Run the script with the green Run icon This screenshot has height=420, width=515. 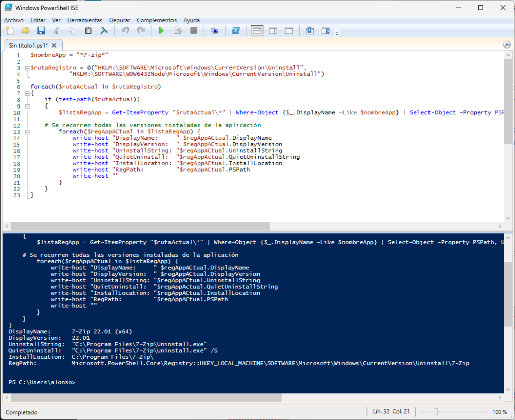click(x=161, y=30)
